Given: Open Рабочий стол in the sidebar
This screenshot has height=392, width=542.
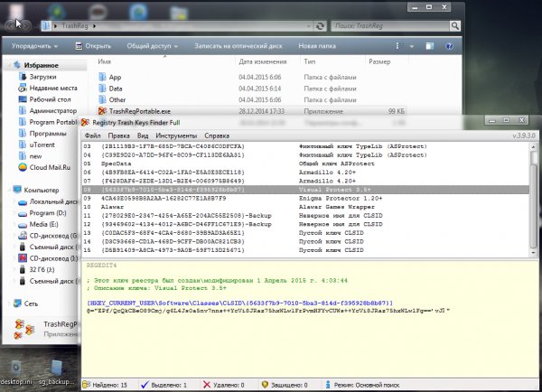Looking at the screenshot, I should click(50, 99).
